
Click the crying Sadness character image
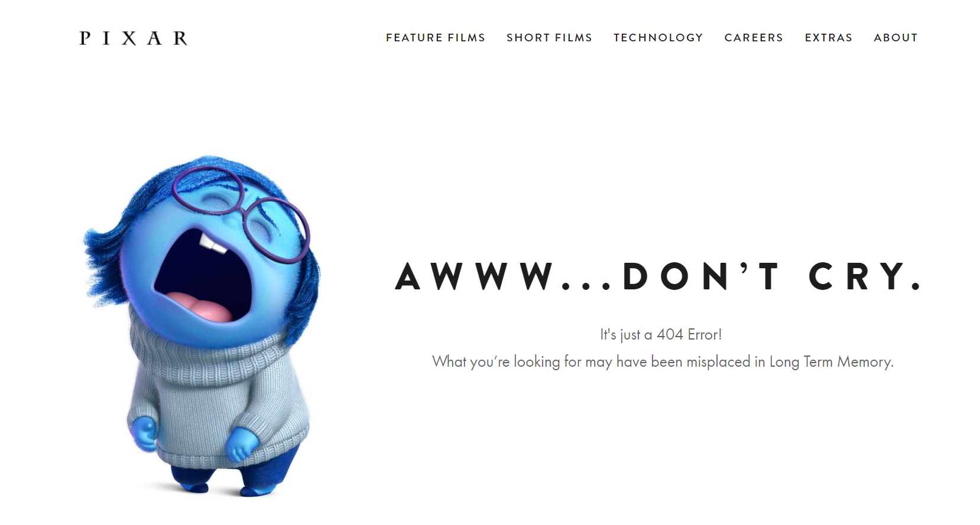click(201, 326)
